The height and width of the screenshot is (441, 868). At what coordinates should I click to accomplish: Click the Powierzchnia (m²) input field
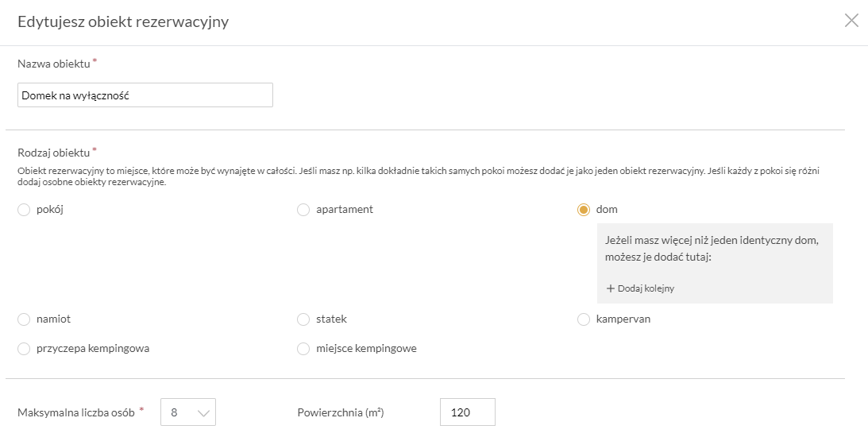(x=467, y=412)
